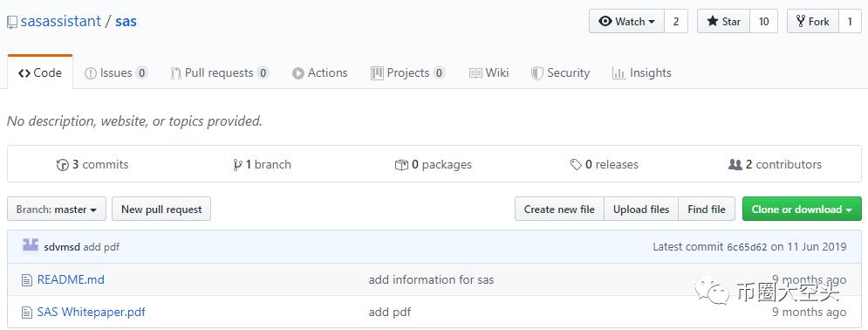Open the SAS Whitepaper.pdf file
868x330 pixels.
coord(92,313)
